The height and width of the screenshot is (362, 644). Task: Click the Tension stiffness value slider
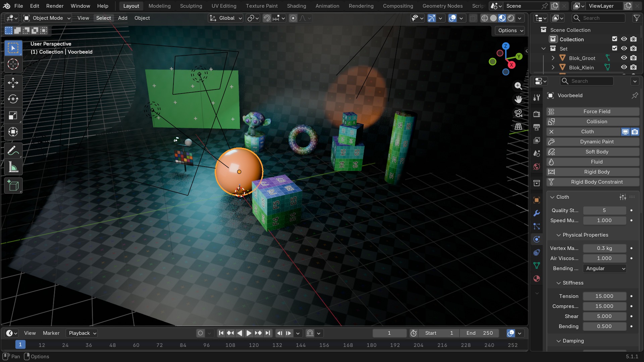(604, 296)
